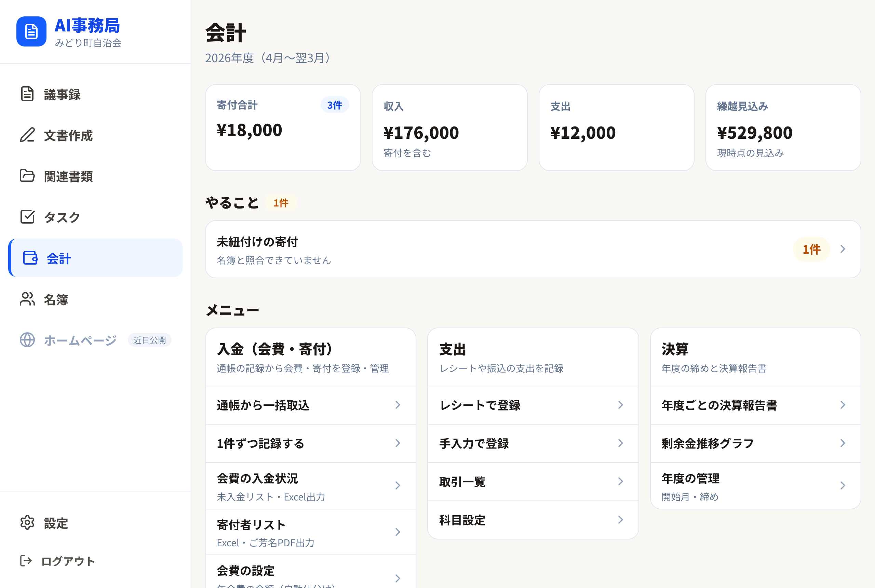Image resolution: width=875 pixels, height=588 pixels.
Task: Select 剰余金推移グラフ menu entry
Action: [755, 443]
